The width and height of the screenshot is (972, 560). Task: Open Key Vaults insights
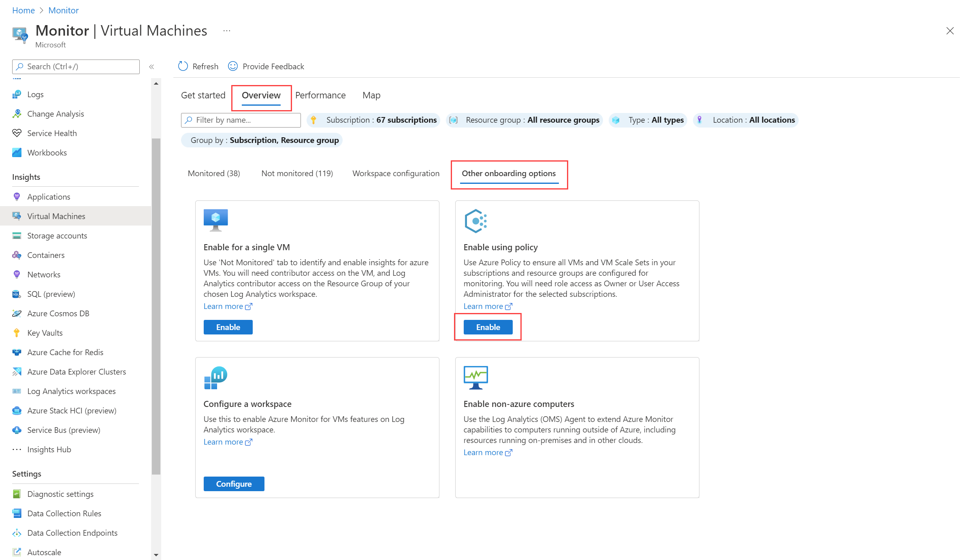click(x=45, y=333)
